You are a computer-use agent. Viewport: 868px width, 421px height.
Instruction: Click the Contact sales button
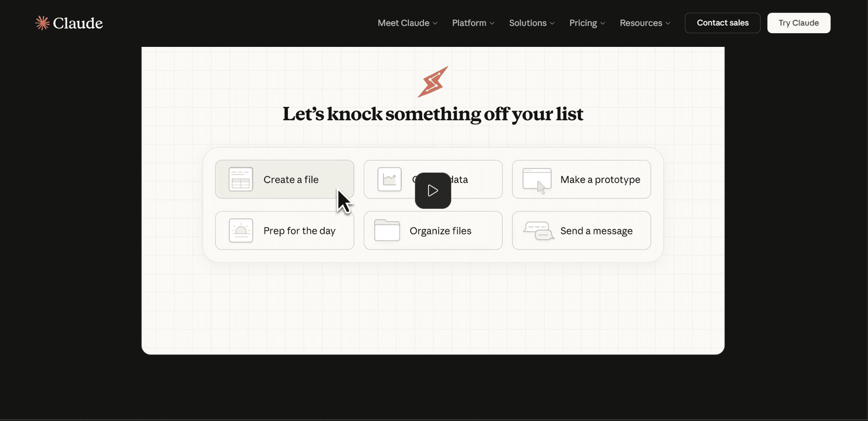click(722, 23)
